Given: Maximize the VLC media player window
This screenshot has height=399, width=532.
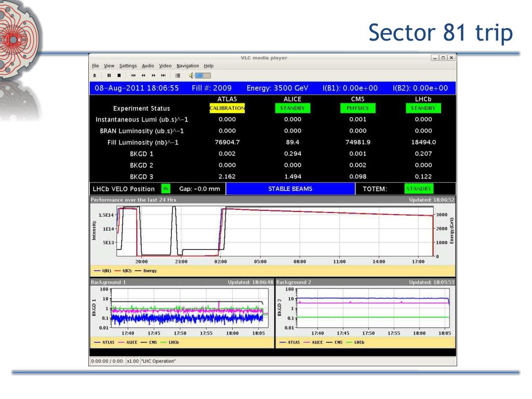Looking at the screenshot, I should click(x=443, y=58).
